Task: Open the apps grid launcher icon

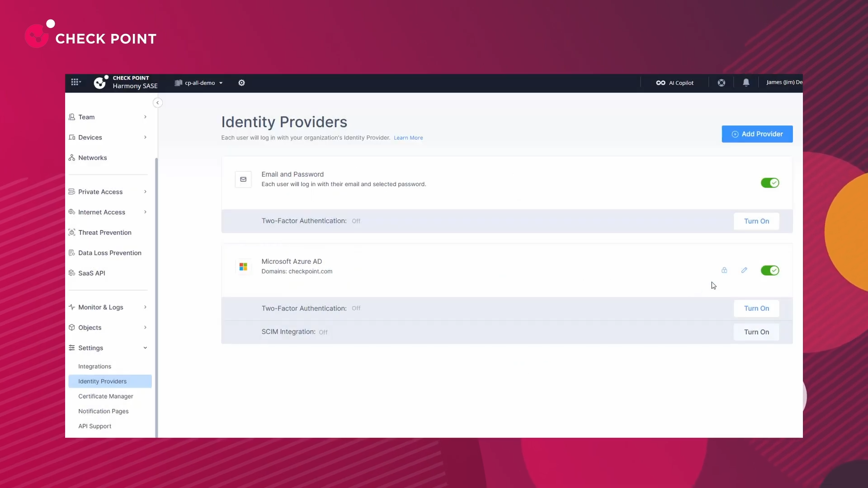Action: pos(75,82)
